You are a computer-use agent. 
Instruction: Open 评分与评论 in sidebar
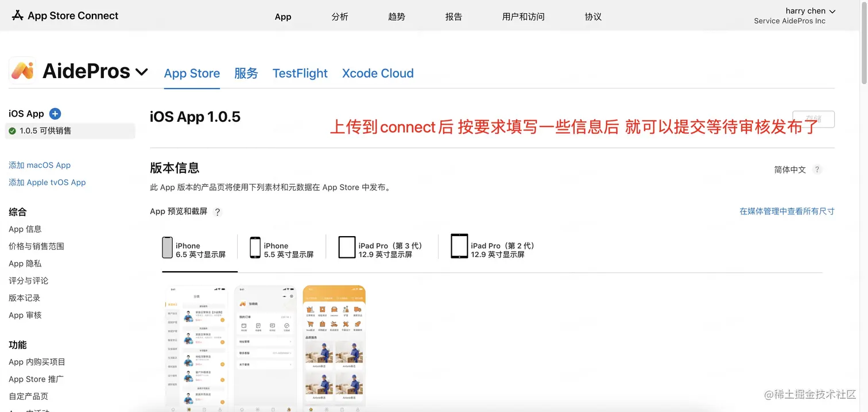pyautogui.click(x=28, y=280)
